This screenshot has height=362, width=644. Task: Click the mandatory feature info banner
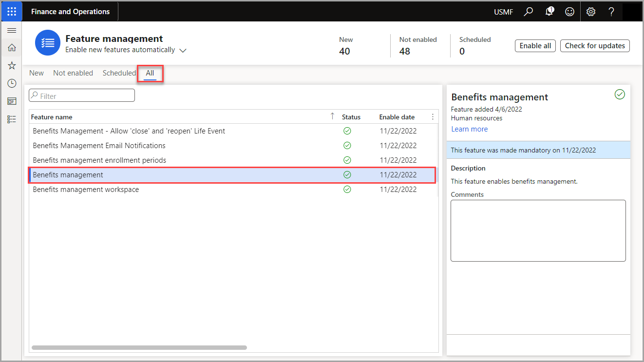tap(538, 150)
